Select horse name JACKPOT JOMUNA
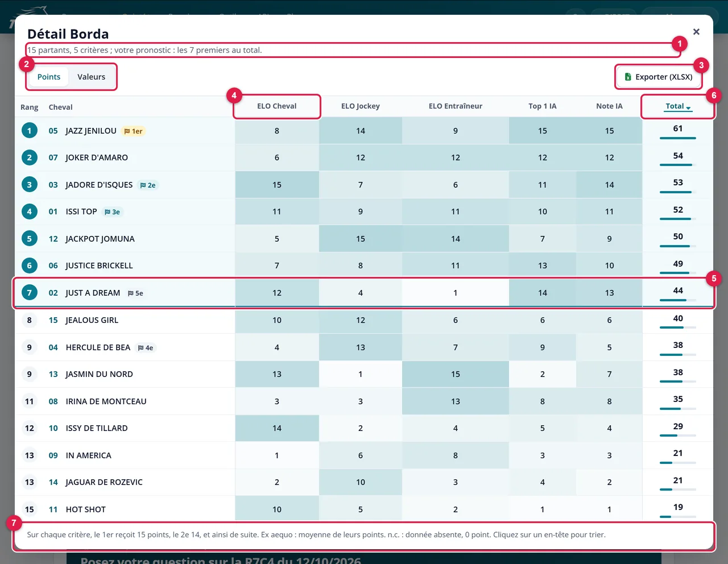Viewport: 728px width, 564px height. [100, 239]
